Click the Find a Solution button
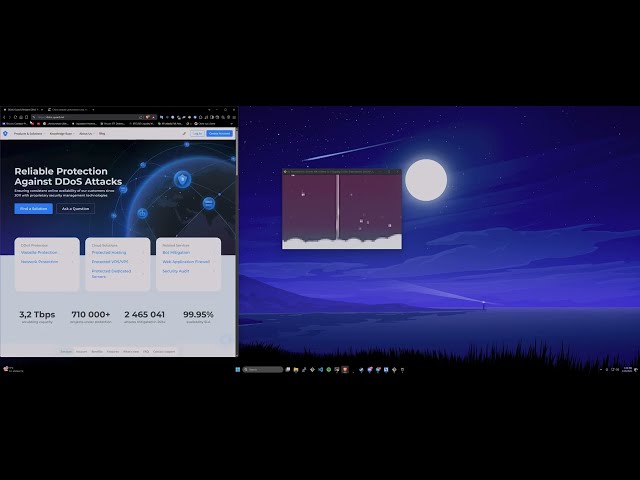The height and width of the screenshot is (480, 640). 33,209
